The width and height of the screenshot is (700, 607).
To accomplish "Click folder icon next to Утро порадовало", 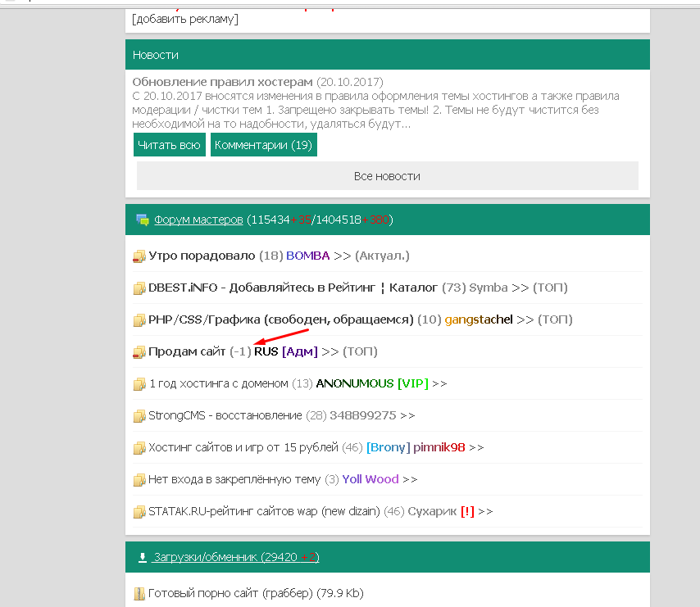I will click(x=139, y=256).
